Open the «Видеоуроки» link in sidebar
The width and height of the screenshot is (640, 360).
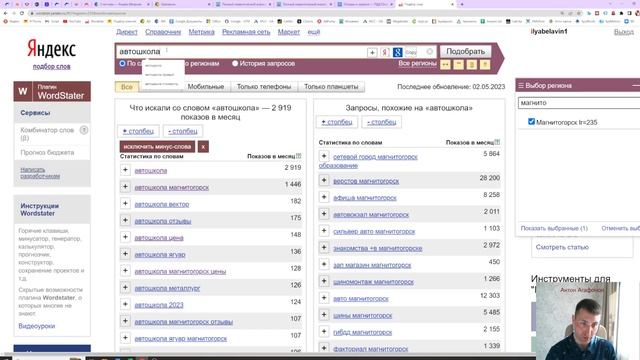tap(37, 326)
